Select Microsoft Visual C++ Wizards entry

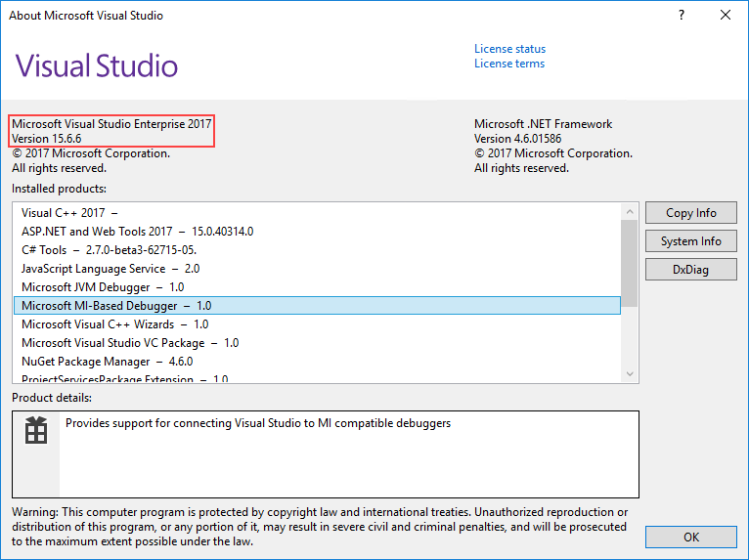[317, 324]
